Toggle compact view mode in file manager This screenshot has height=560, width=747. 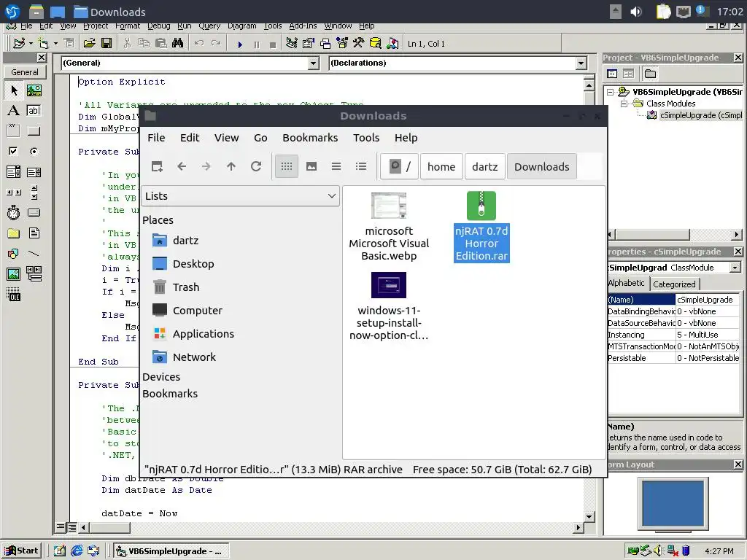point(336,166)
